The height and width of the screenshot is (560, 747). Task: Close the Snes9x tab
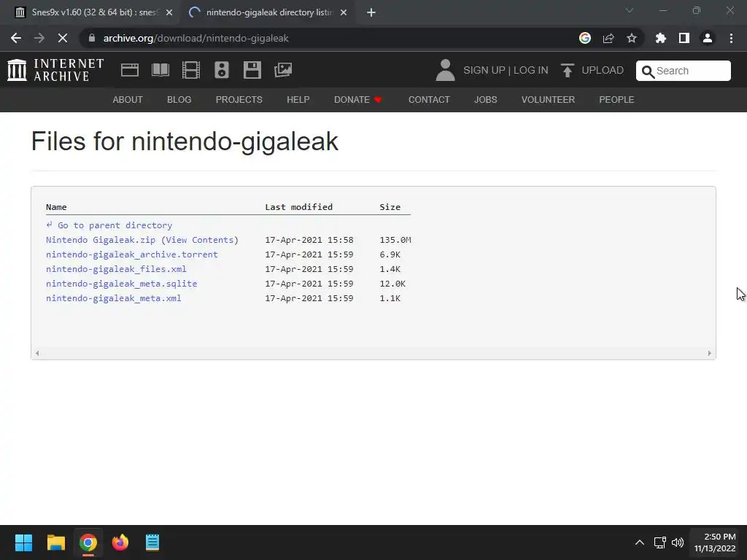(x=169, y=12)
